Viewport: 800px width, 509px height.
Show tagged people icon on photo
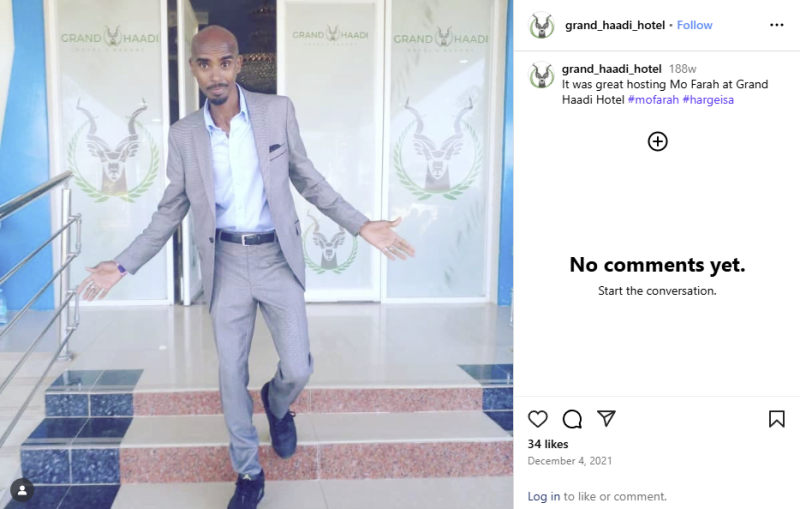point(22,490)
